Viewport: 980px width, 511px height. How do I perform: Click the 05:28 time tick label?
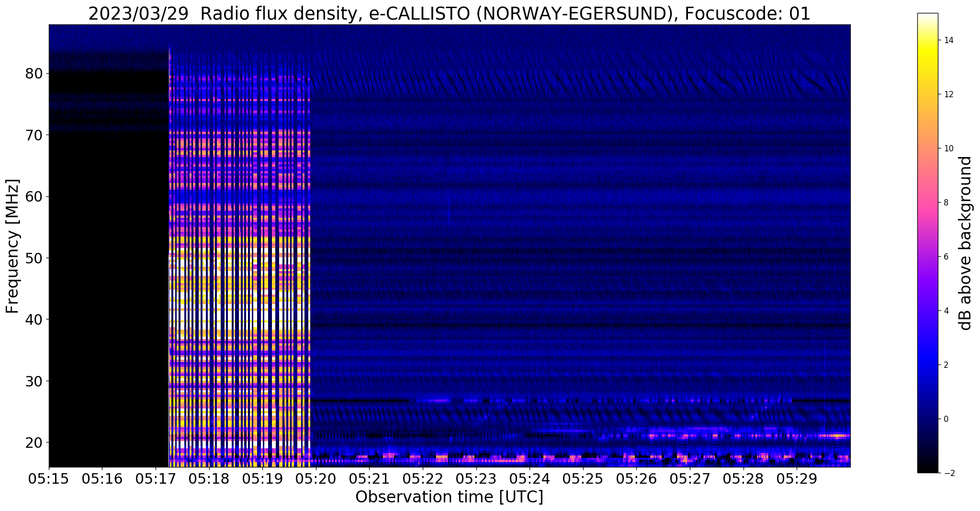743,477
